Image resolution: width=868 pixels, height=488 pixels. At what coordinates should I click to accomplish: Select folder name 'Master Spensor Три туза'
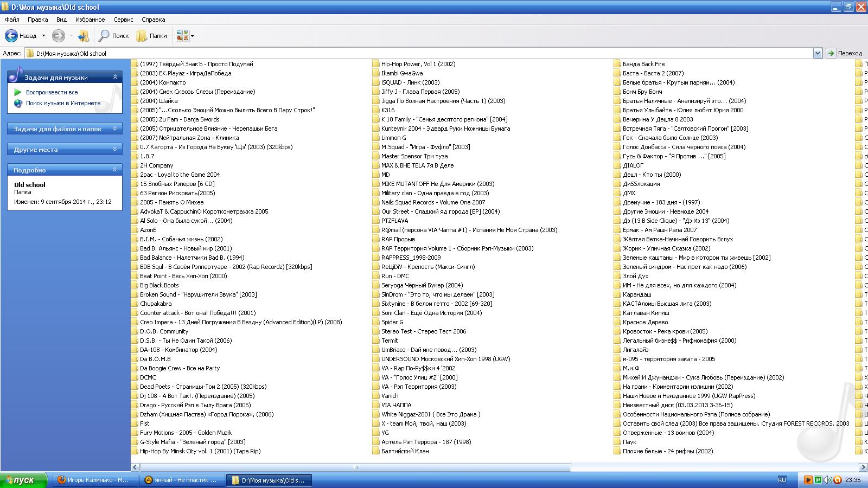coord(415,156)
